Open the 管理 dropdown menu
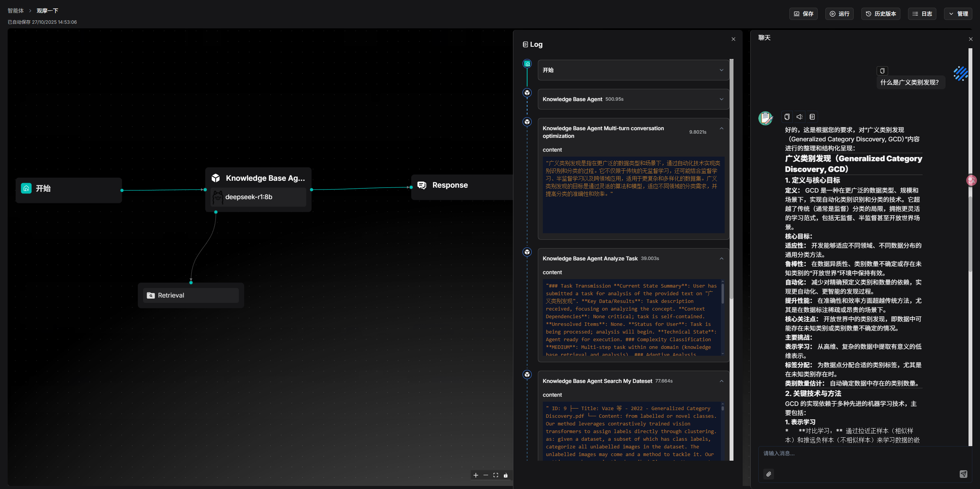 click(958, 14)
